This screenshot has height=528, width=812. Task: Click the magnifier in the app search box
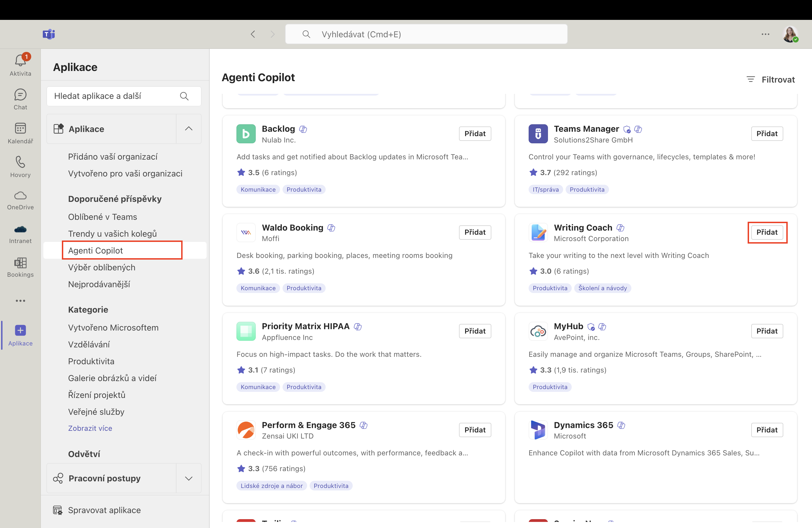[184, 96]
